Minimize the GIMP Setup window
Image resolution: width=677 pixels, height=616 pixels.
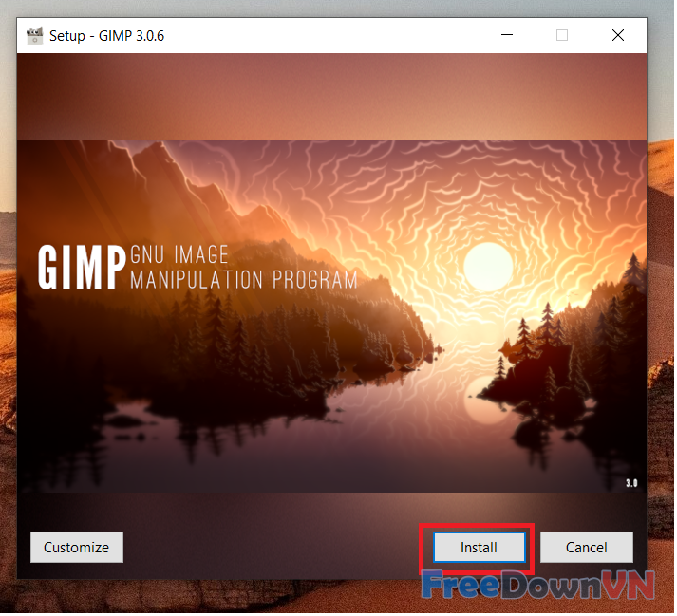click(506, 35)
